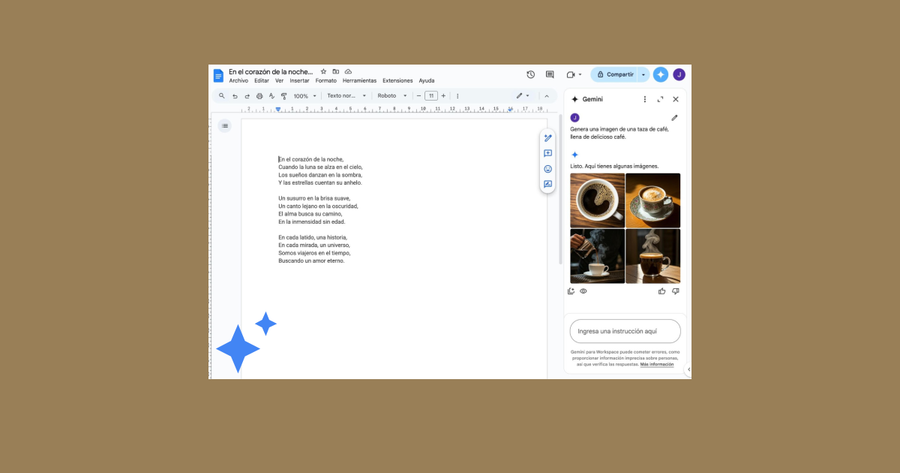Follow the Más información link

click(x=657, y=365)
